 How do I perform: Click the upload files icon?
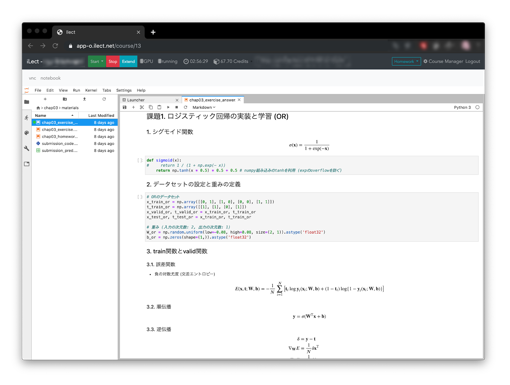84,99
